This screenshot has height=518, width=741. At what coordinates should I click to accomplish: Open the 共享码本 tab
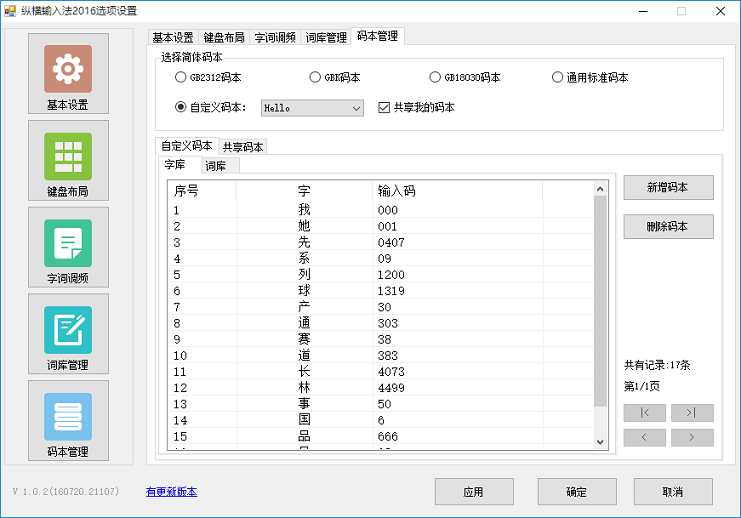[243, 147]
